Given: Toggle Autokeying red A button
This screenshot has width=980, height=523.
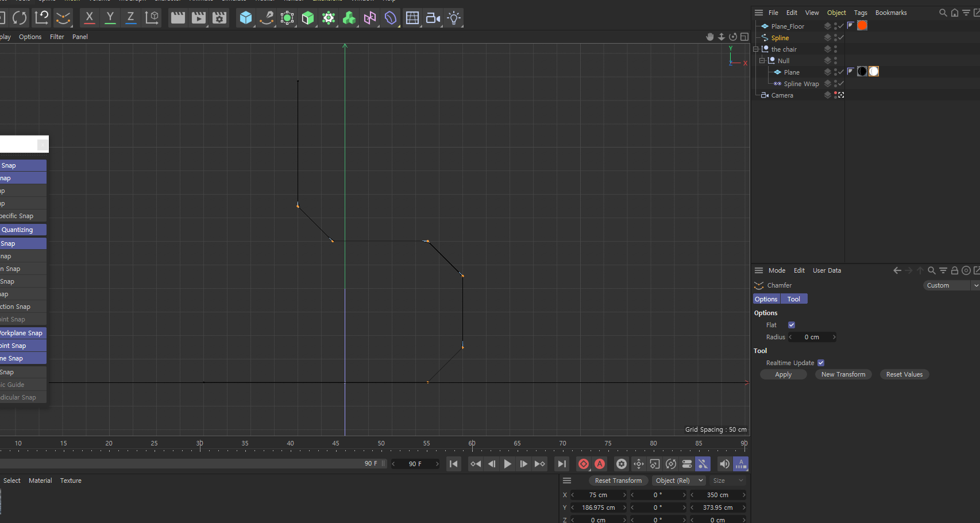Looking at the screenshot, I should 600,464.
